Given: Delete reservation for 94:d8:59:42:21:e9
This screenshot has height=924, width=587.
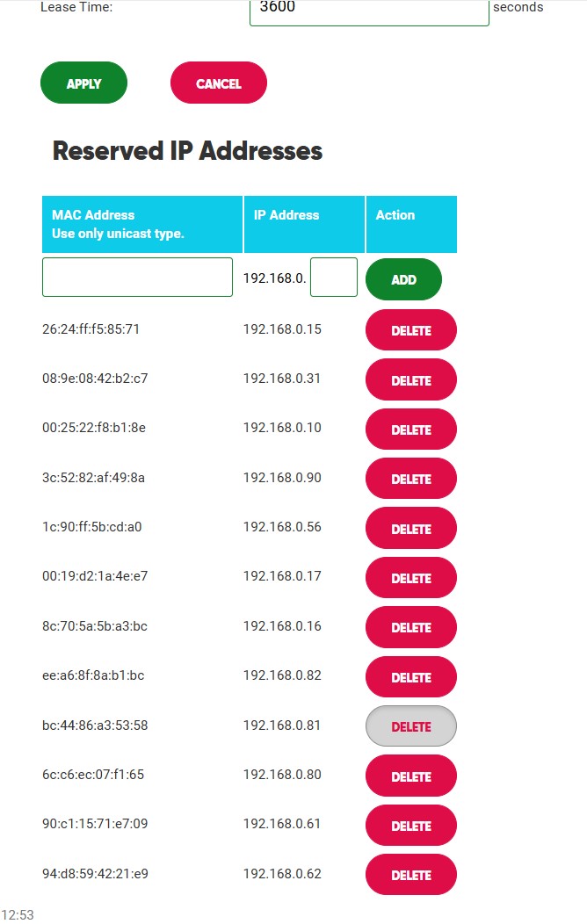Looking at the screenshot, I should pyautogui.click(x=410, y=875).
